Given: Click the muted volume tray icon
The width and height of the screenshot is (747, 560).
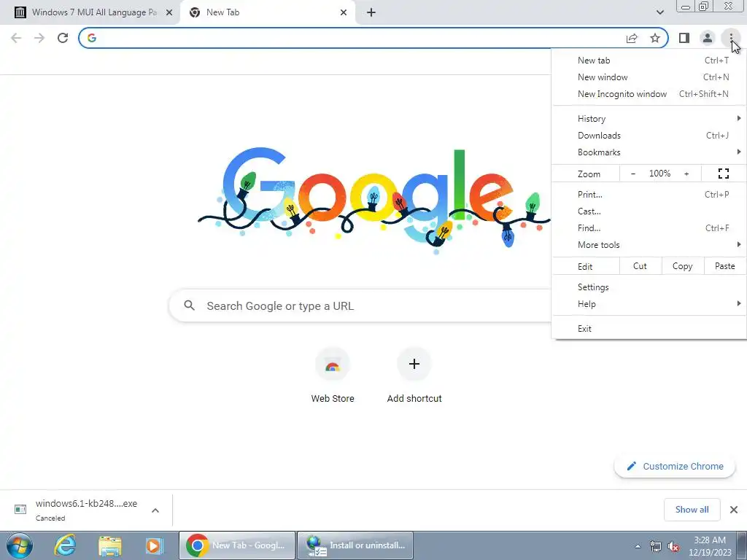Looking at the screenshot, I should 673,546.
